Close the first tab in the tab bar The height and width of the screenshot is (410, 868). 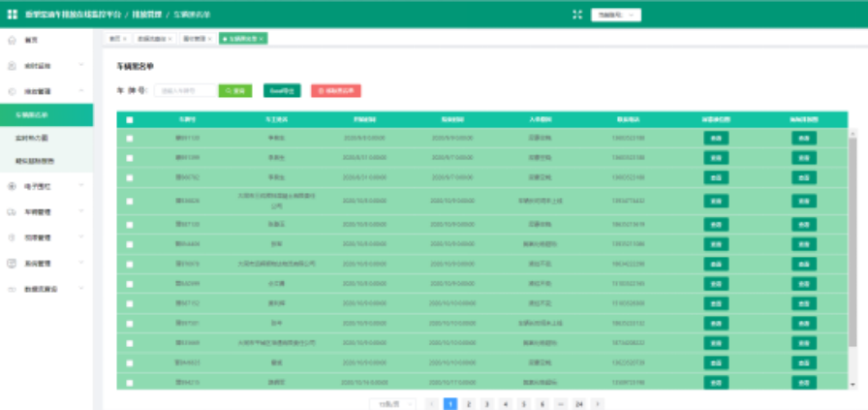tap(126, 39)
